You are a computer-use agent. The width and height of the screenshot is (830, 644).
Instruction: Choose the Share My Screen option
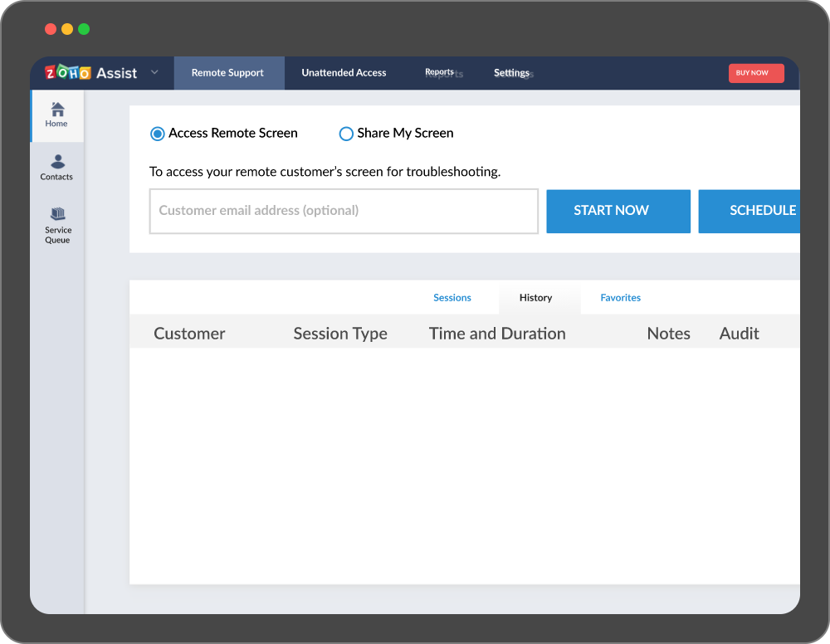(x=346, y=134)
